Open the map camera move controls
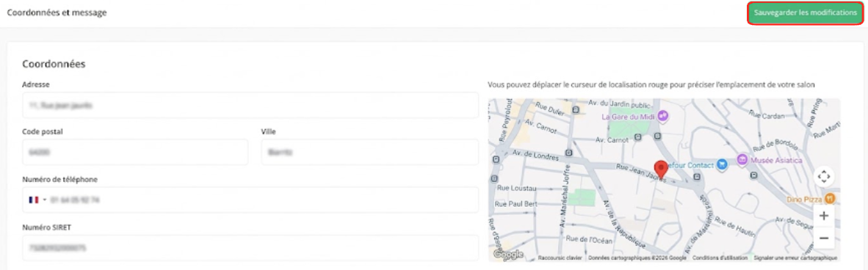This screenshot has height=270, width=868. click(824, 177)
